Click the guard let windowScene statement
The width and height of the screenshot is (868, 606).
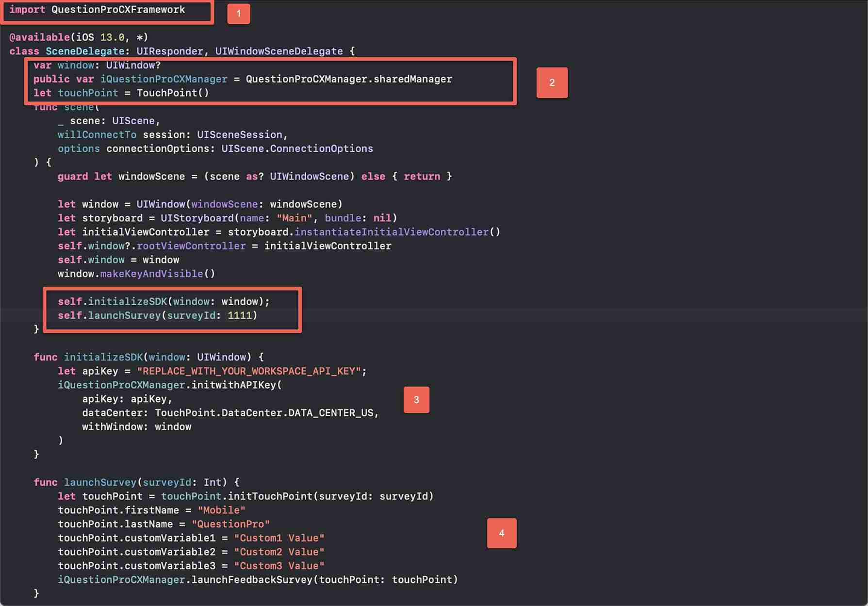pos(255,177)
